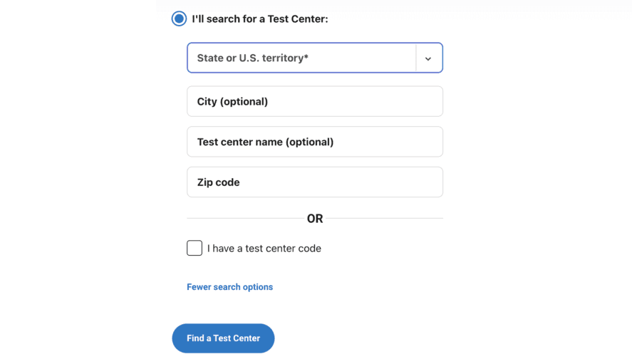
Task: Open the State or U.S. territory dropdown
Action: click(x=315, y=58)
